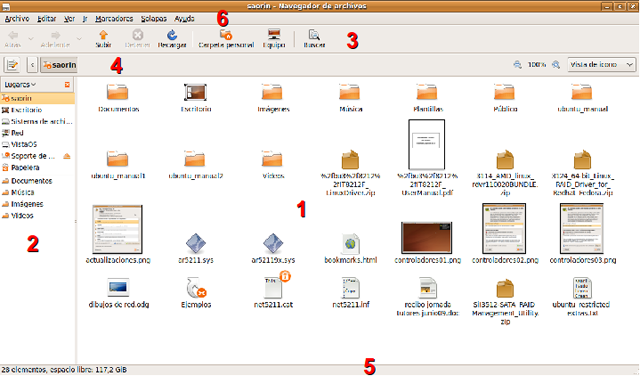Select the dibujos de red.odg file

click(118, 287)
